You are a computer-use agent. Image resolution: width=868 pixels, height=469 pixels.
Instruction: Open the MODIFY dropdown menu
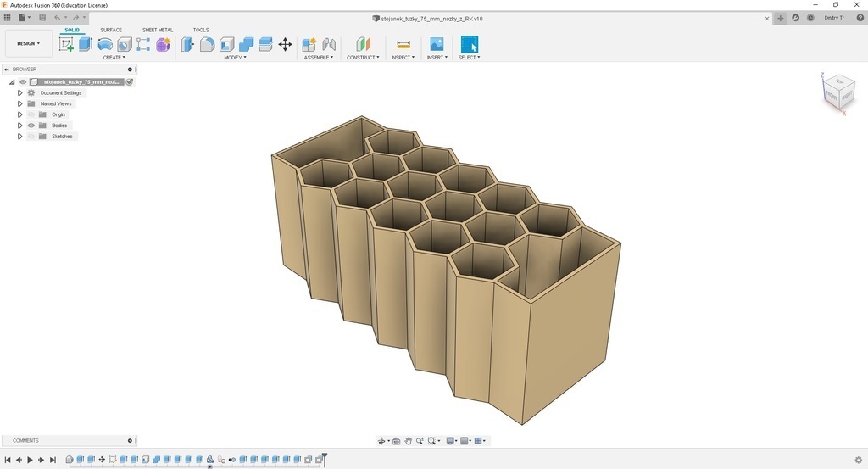click(236, 58)
